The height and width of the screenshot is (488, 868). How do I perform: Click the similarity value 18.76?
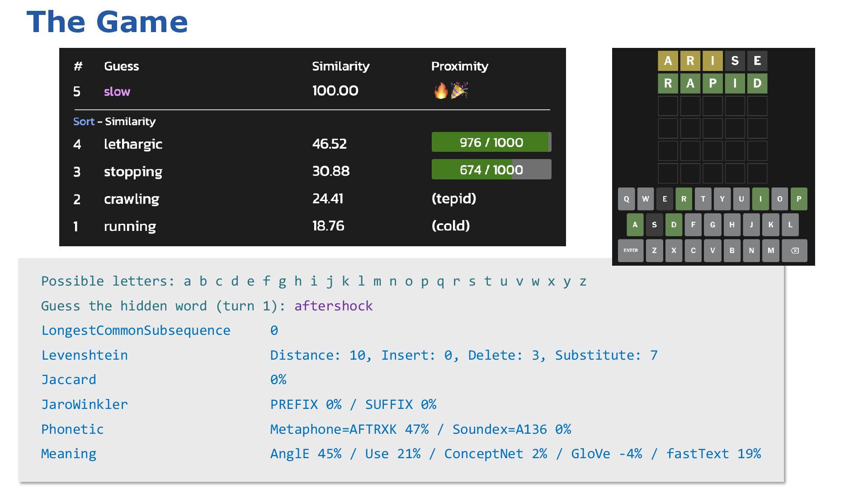point(328,225)
